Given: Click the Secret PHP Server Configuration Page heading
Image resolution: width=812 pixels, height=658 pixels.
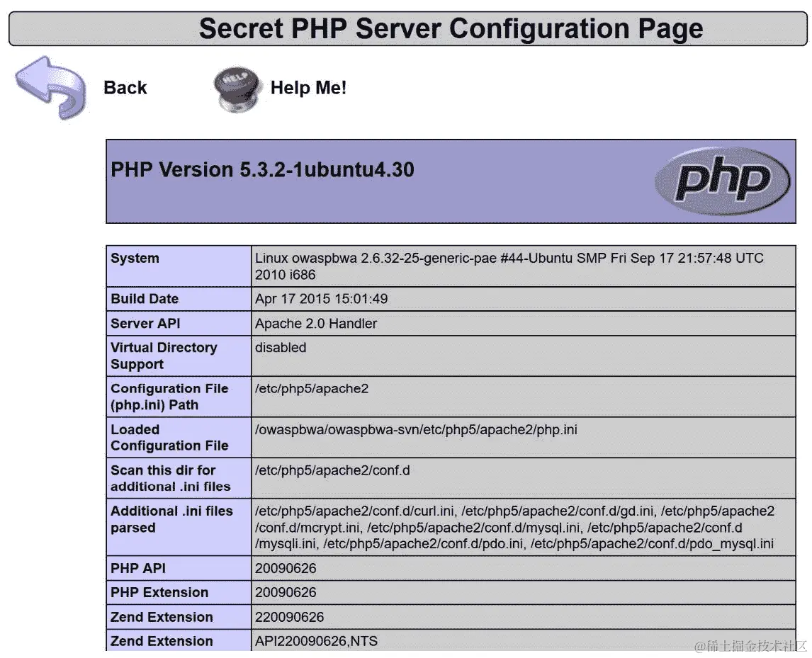Looking at the screenshot, I should click(451, 28).
